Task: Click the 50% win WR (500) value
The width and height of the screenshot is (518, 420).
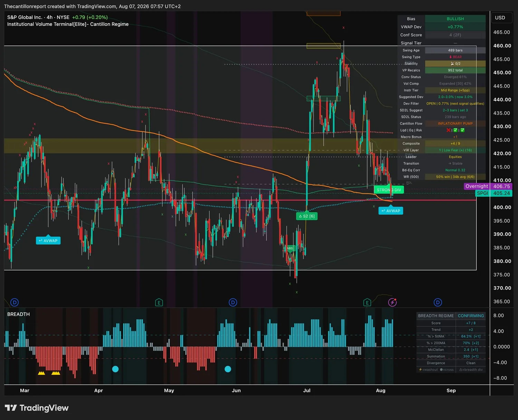Action: (x=455, y=177)
